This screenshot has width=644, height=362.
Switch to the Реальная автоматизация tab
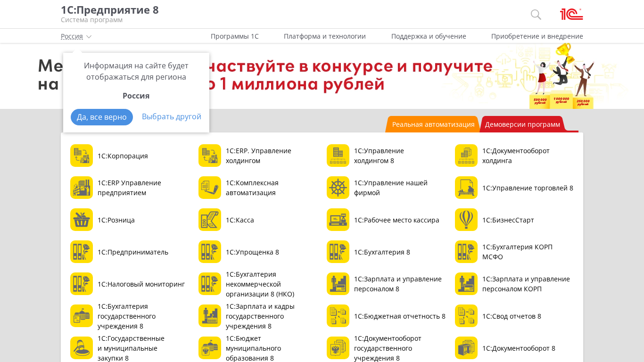433,124
